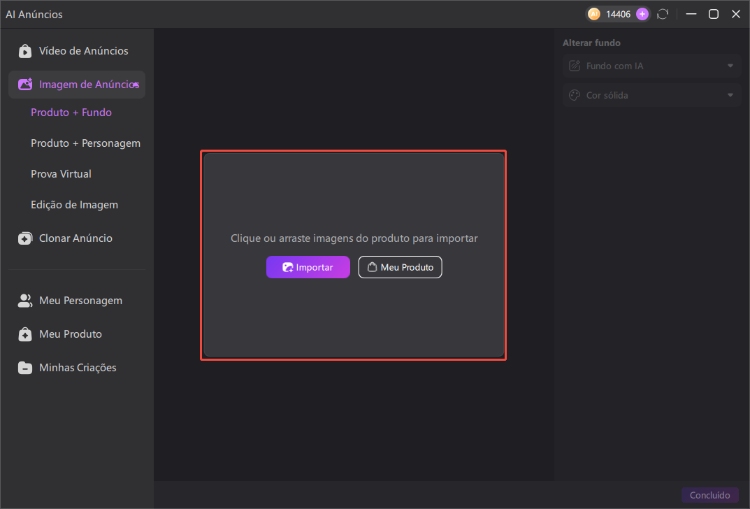Screen dimensions: 750x509
Task: Click the Cor sólida palette icon
Action: (x=574, y=95)
